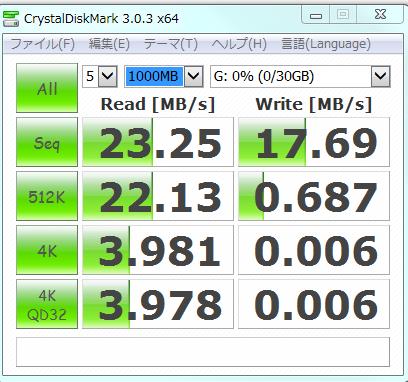This screenshot has height=382, width=408.
Task: Click the Write [MB/s] column header
Action: (314, 104)
